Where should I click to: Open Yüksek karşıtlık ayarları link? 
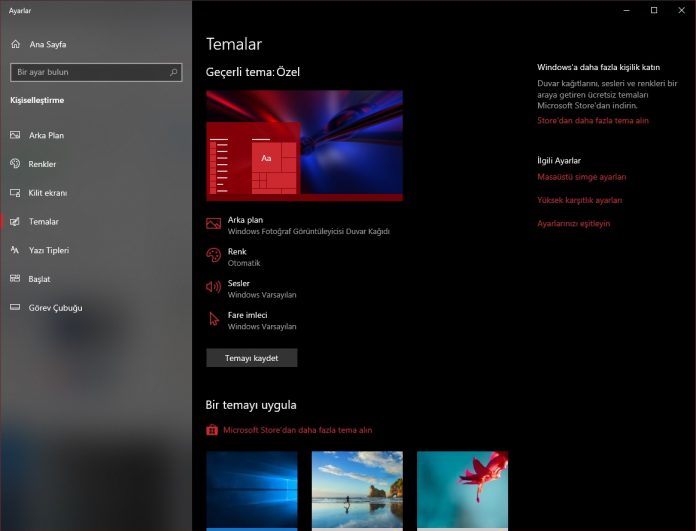[579, 200]
